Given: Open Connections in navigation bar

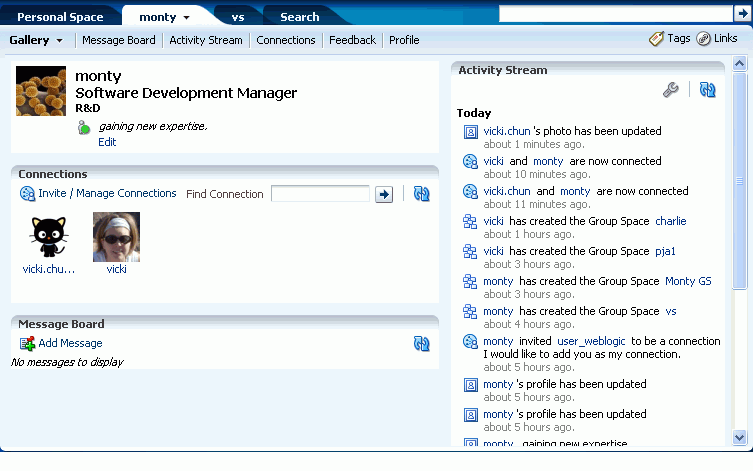Looking at the screenshot, I should (286, 40).
